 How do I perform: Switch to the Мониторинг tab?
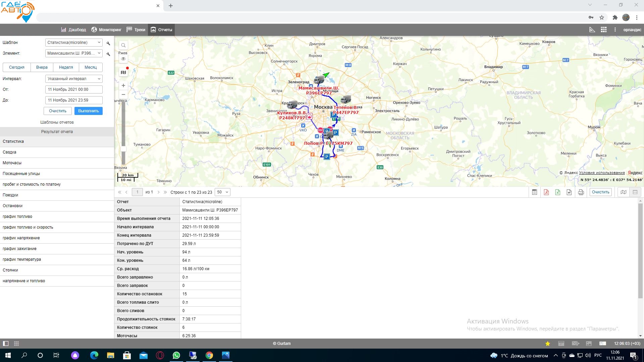coord(106,29)
